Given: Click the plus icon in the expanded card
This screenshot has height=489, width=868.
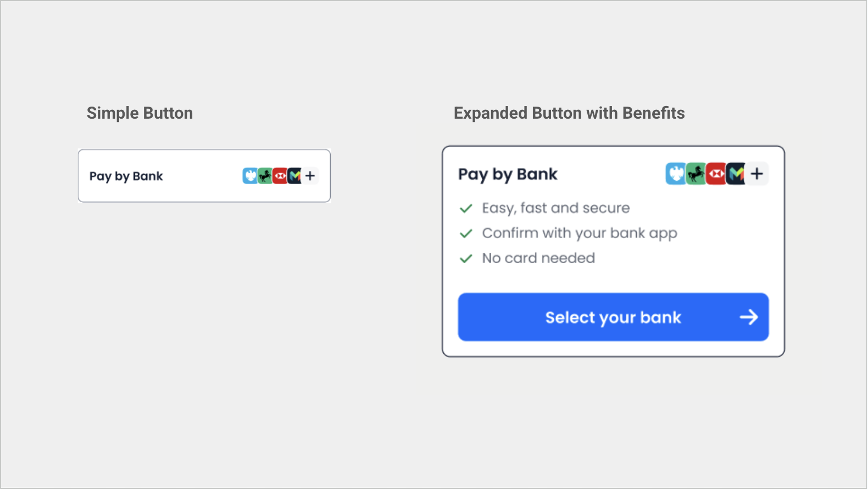Looking at the screenshot, I should pos(757,174).
